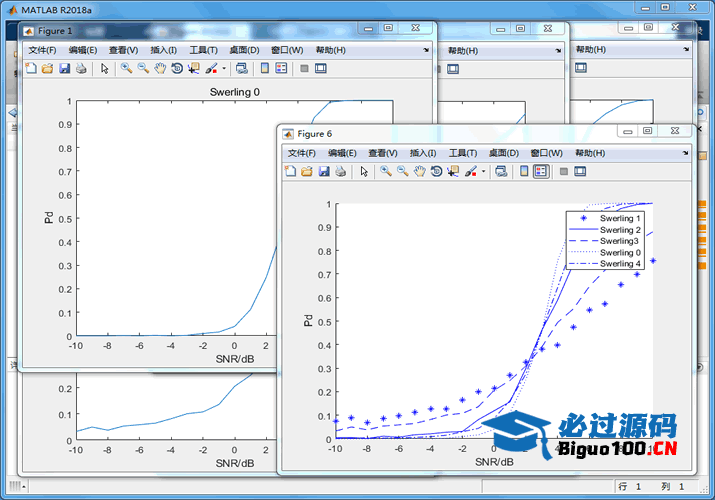The width and height of the screenshot is (715, 500).
Task: Click Swerling 1 legend entry in Figure 6
Action: click(604, 218)
